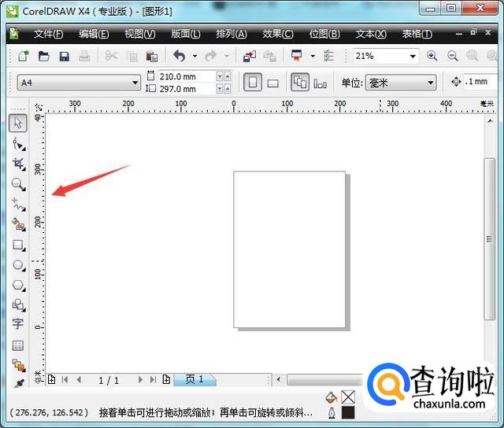
Task: Open the 文件(F) menu
Action: (x=49, y=34)
